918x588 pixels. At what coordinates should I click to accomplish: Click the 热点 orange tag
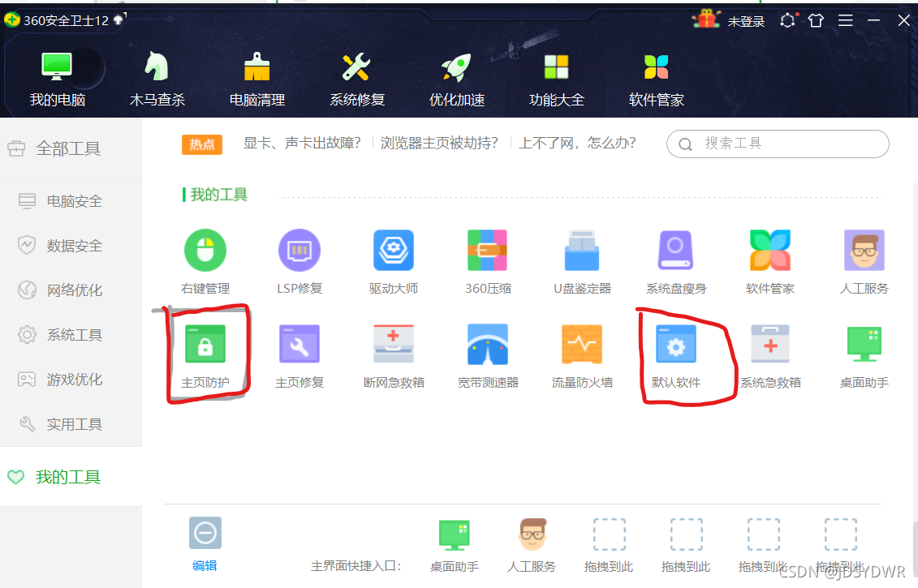coord(202,144)
